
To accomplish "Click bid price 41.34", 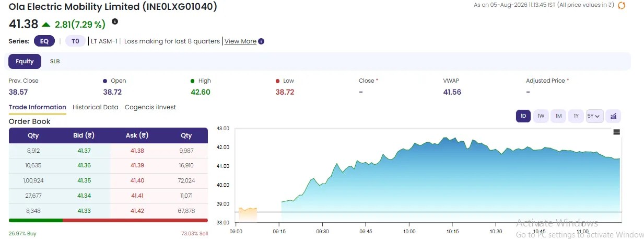I will [84, 196].
